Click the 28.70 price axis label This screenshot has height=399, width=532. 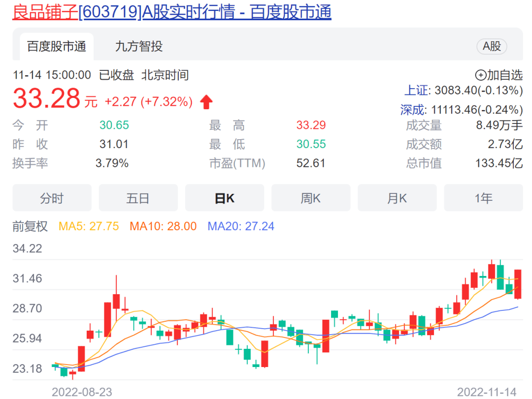click(28, 308)
